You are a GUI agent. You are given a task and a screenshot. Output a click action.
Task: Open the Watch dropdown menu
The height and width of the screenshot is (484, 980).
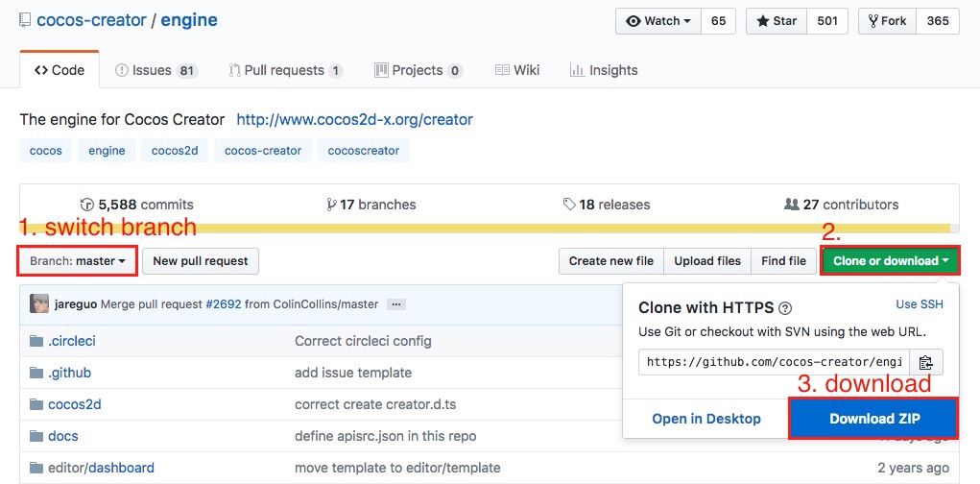pyautogui.click(x=658, y=21)
